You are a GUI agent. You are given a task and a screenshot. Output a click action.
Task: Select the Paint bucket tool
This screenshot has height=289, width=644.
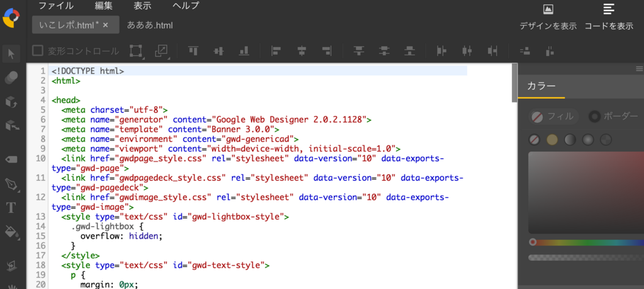click(12, 232)
